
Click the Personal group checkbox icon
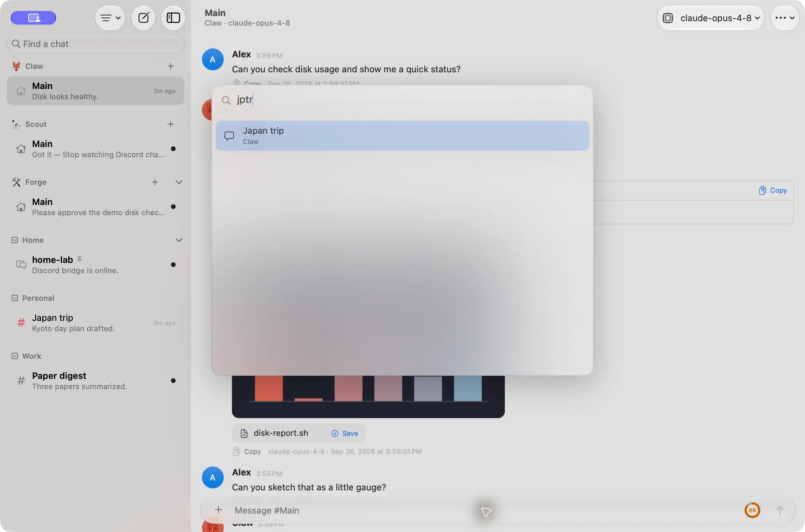coord(15,298)
